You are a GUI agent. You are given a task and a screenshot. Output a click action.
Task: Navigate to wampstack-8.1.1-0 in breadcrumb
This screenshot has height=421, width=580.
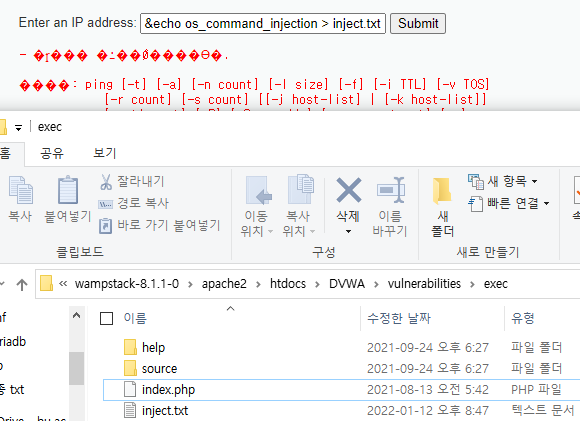127,284
